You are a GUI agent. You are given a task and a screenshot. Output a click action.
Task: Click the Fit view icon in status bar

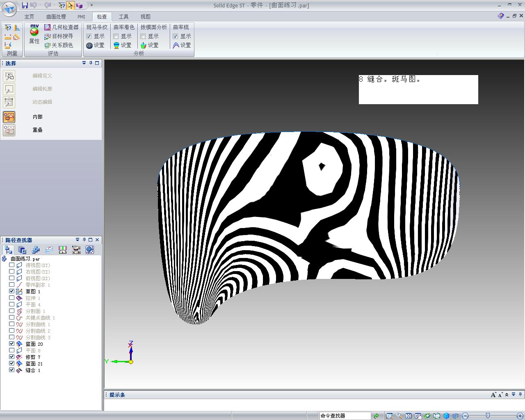tap(409, 416)
